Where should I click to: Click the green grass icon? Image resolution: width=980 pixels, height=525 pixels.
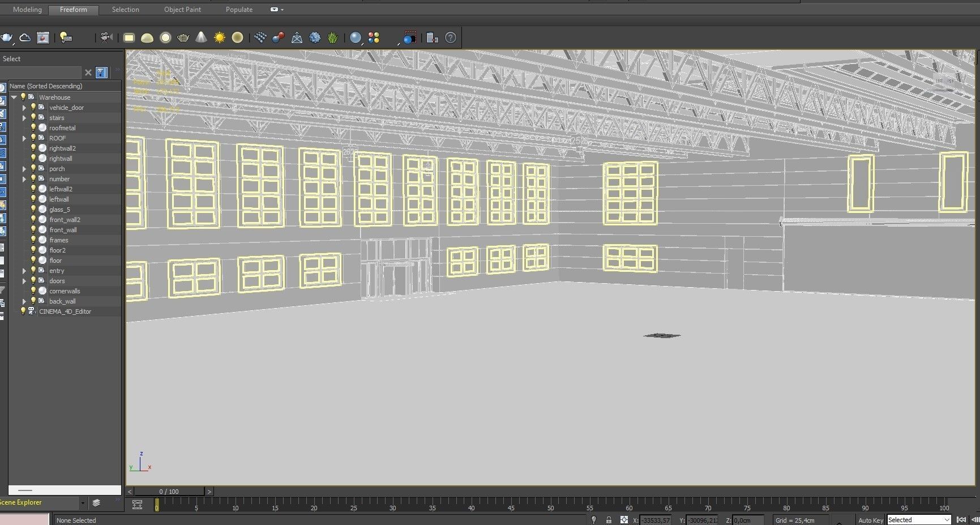click(x=333, y=38)
